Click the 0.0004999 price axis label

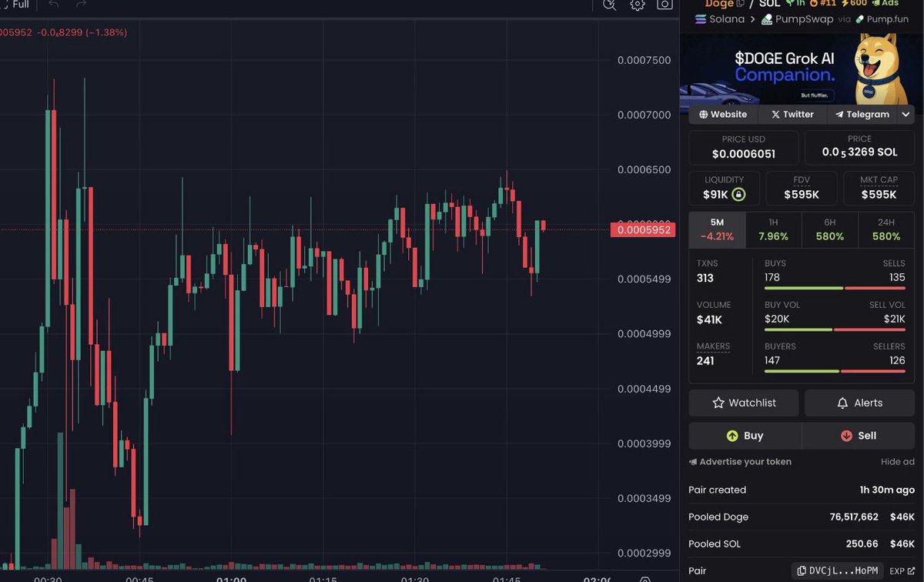(644, 334)
